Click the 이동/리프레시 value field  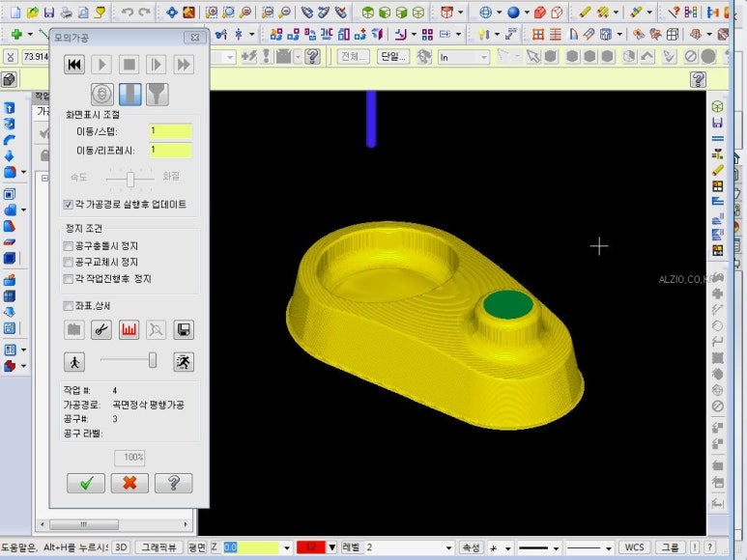(x=170, y=151)
